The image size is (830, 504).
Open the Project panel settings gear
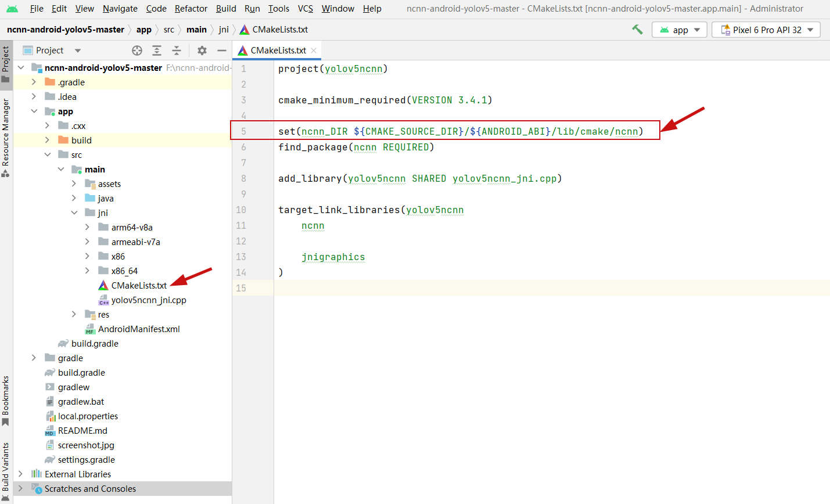coord(202,51)
